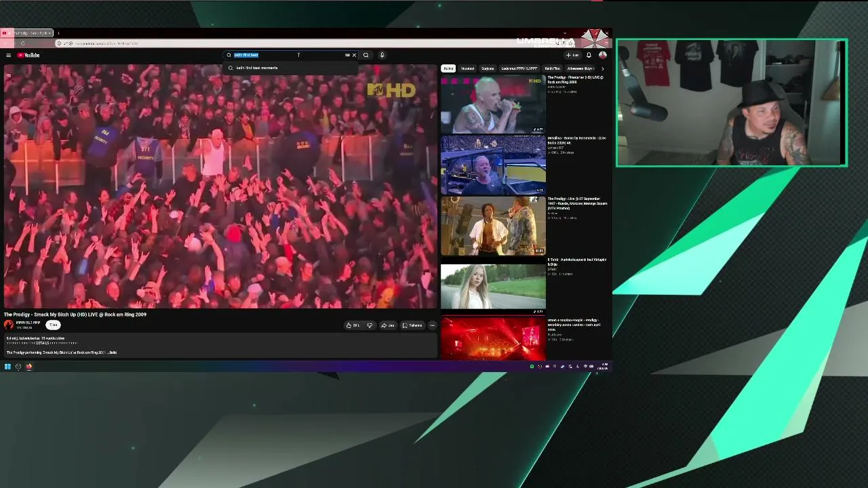Viewport: 868px width, 488px height.
Task: Open the Prodigy Firestarter video thumbnail
Action: pos(493,104)
